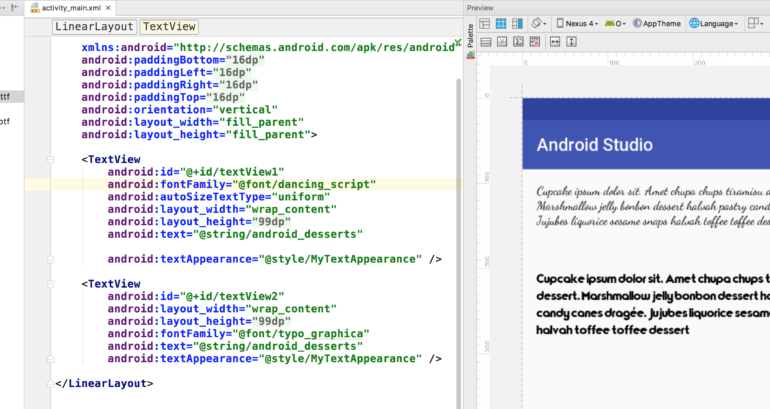Click the sigma icon in layout toolbar
770x409 pixels.
click(x=519, y=42)
